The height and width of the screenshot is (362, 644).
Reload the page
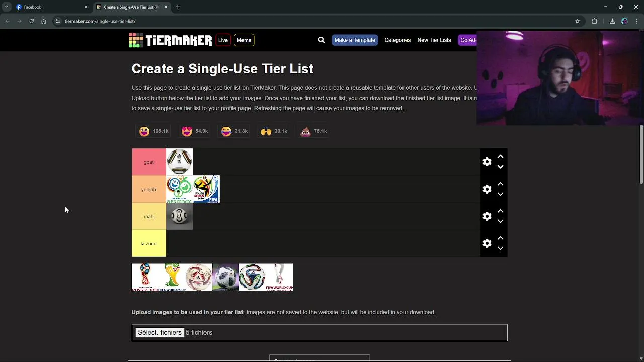coord(31,21)
